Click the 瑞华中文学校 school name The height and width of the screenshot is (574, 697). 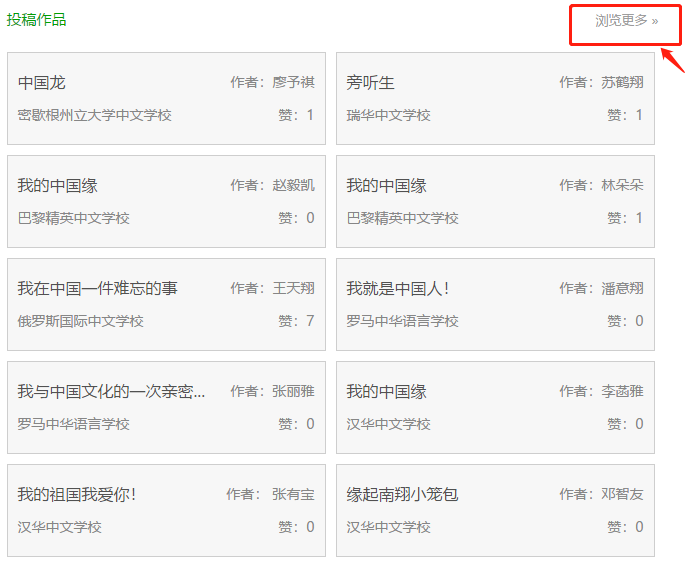[389, 115]
